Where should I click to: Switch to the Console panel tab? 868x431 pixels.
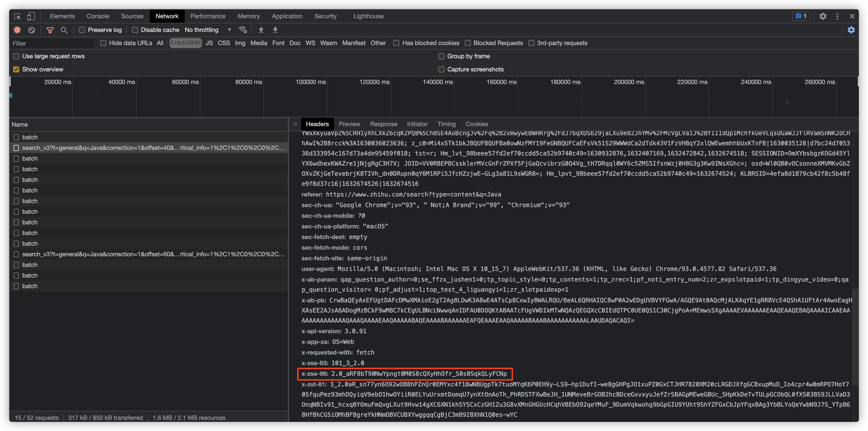click(98, 16)
